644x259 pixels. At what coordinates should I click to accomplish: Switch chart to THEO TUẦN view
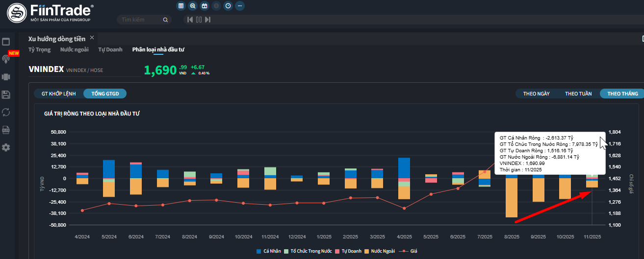point(578,94)
